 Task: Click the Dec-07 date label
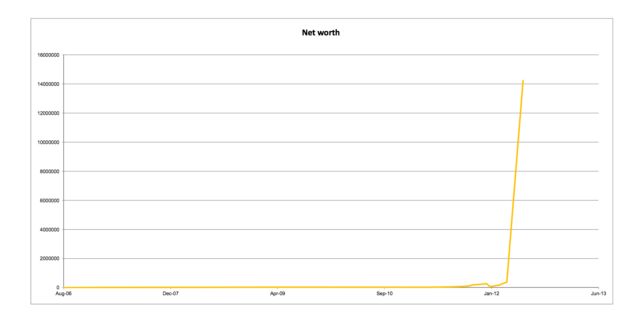(x=171, y=294)
